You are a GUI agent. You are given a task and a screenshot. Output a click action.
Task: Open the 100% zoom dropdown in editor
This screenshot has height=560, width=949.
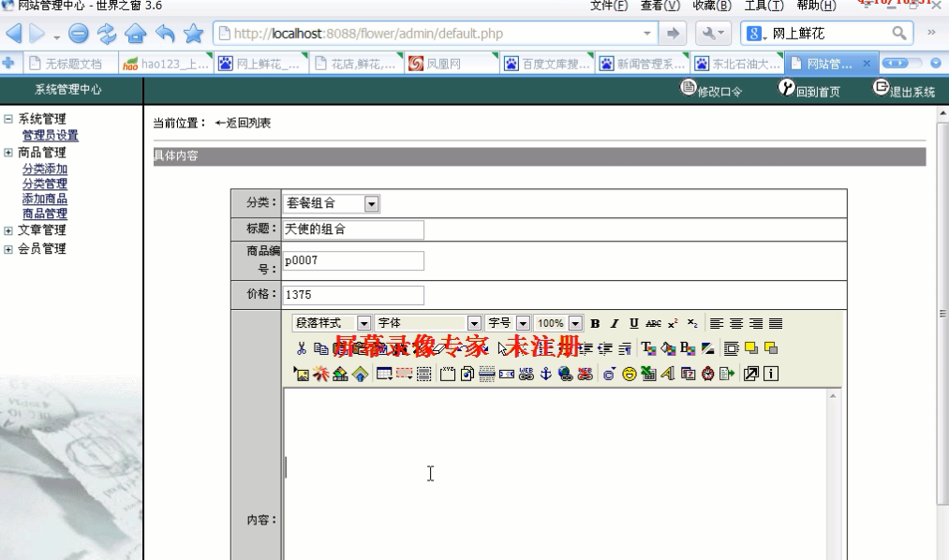[x=558, y=323]
